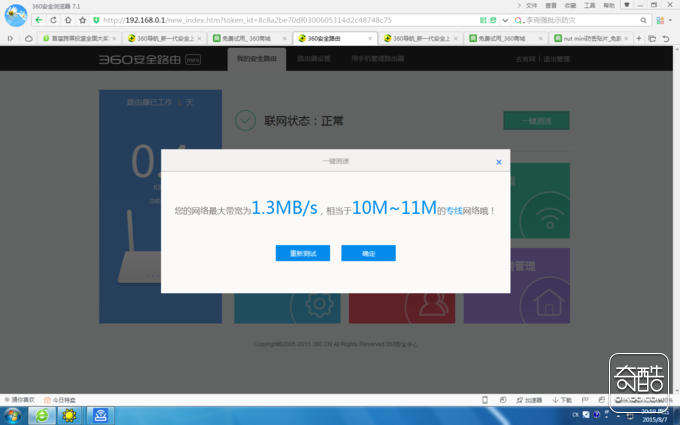
Task: Toggle the sidebar panel icon left of the tabs
Action: (x=10, y=39)
